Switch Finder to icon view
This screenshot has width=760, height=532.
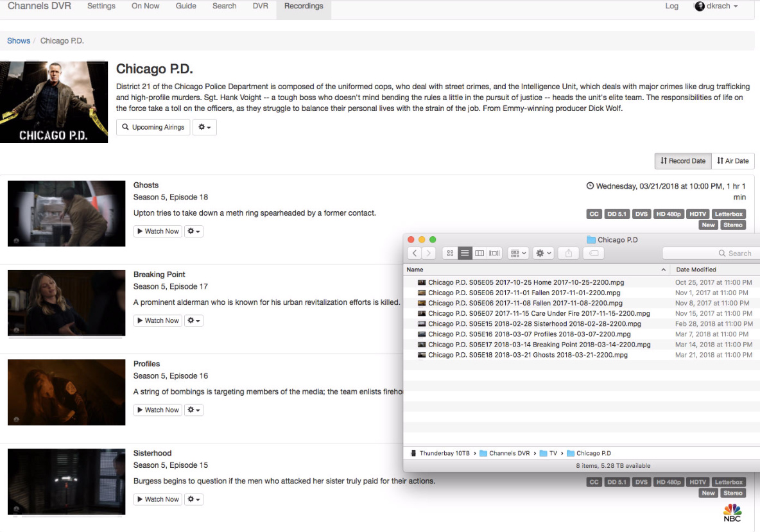click(x=450, y=253)
